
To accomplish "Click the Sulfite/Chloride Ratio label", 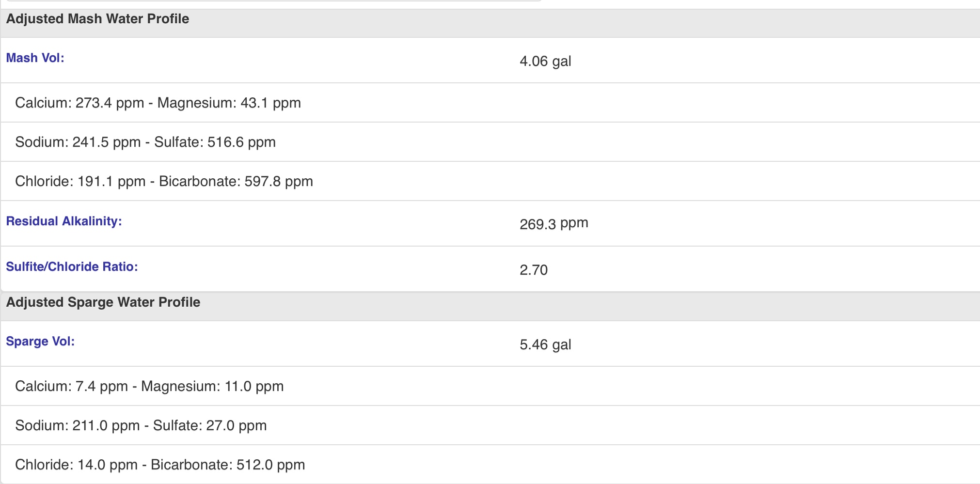I will [72, 267].
